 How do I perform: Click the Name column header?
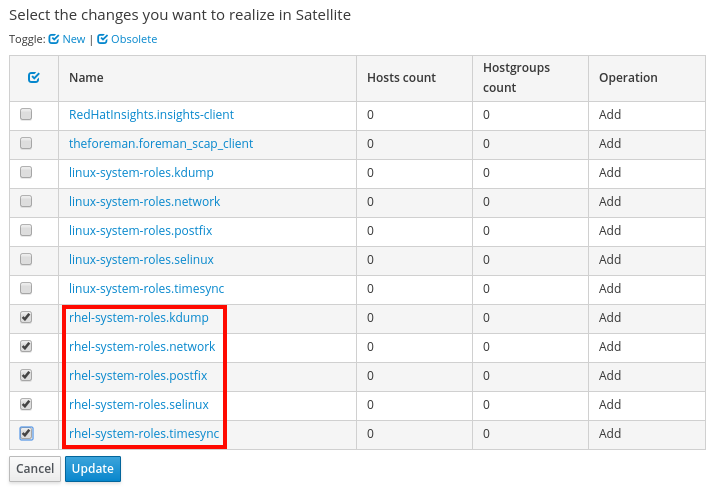click(x=86, y=78)
